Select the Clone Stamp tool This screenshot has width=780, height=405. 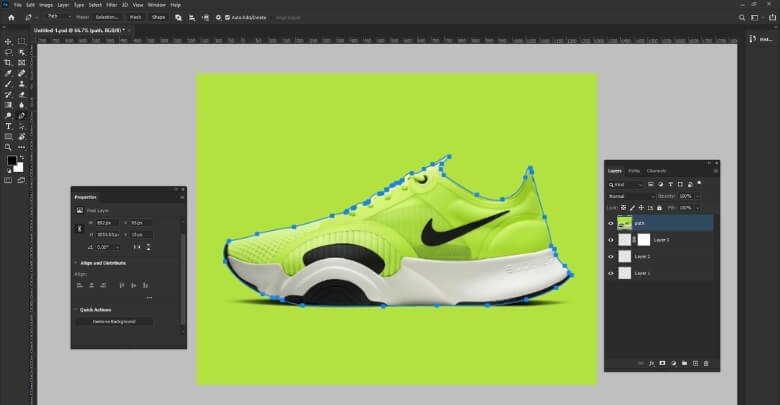[21, 84]
